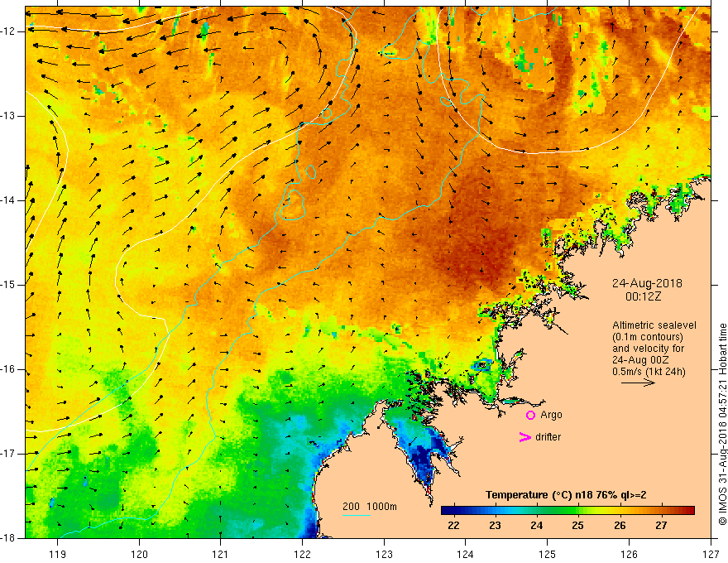Click the colorbar tick label 23
Screen dimensions: 728x563
coord(495,526)
